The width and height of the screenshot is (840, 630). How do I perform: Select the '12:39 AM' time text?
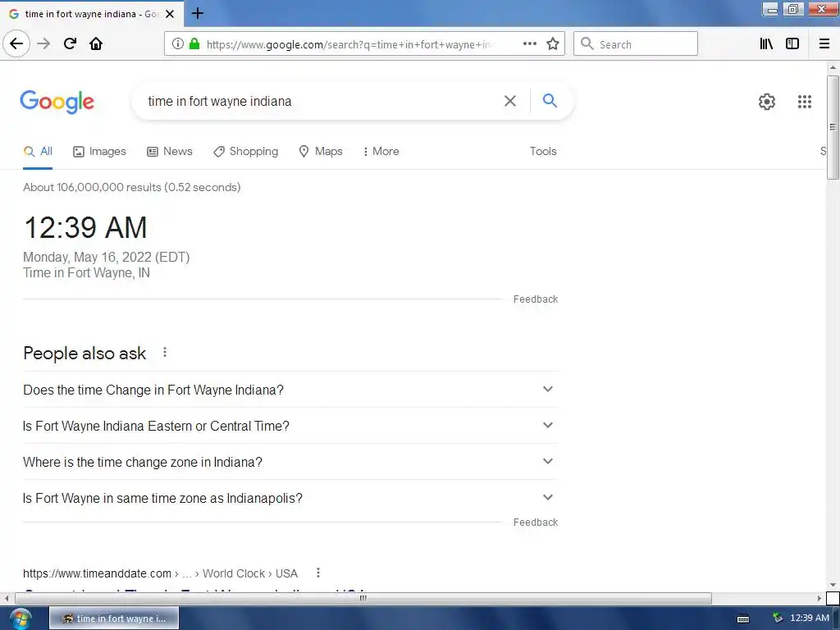85,227
